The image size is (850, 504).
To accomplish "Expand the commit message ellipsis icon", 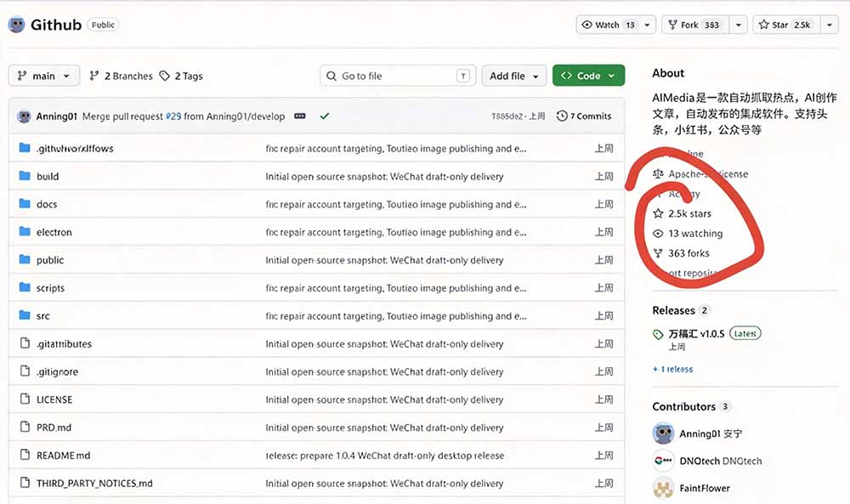I will [300, 116].
